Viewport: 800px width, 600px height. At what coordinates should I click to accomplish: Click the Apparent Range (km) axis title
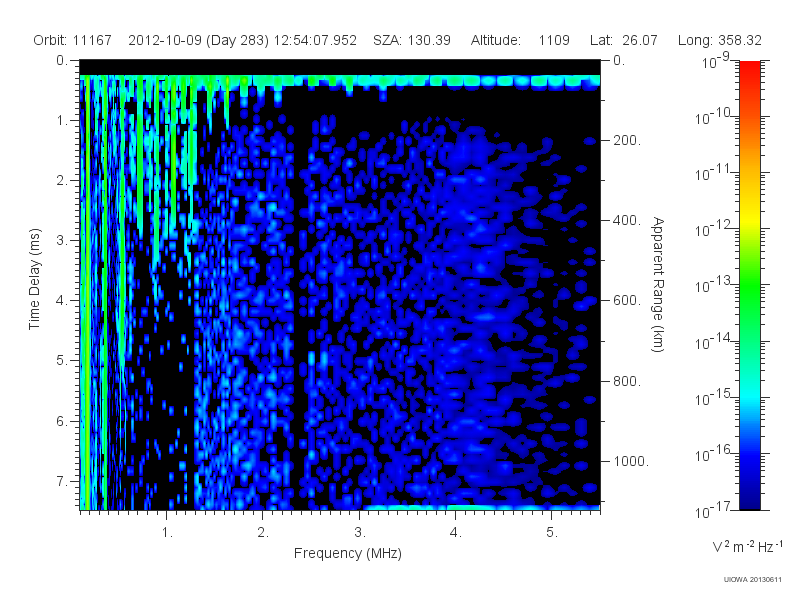point(658,284)
